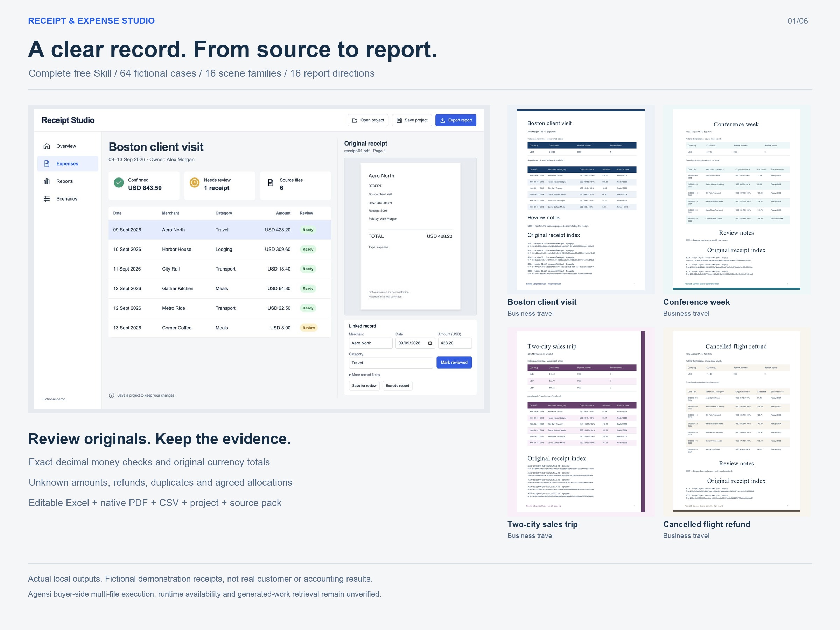Select the Aero North expense row
The height and width of the screenshot is (630, 840).
tap(219, 230)
